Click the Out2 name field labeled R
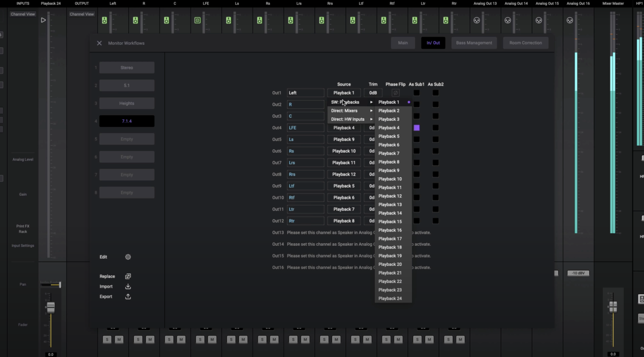 pos(305,105)
